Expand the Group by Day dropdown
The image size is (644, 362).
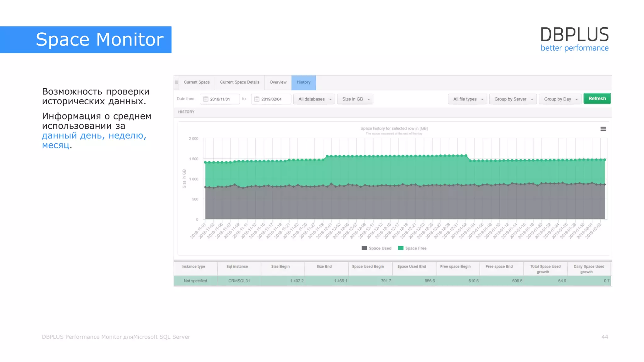560,99
